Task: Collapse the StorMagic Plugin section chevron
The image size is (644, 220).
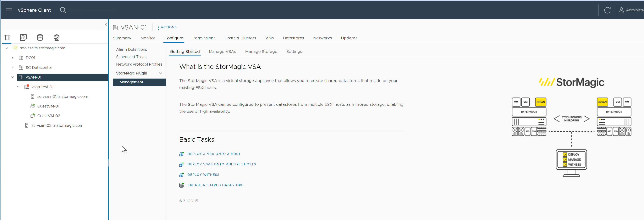Action: (161, 73)
